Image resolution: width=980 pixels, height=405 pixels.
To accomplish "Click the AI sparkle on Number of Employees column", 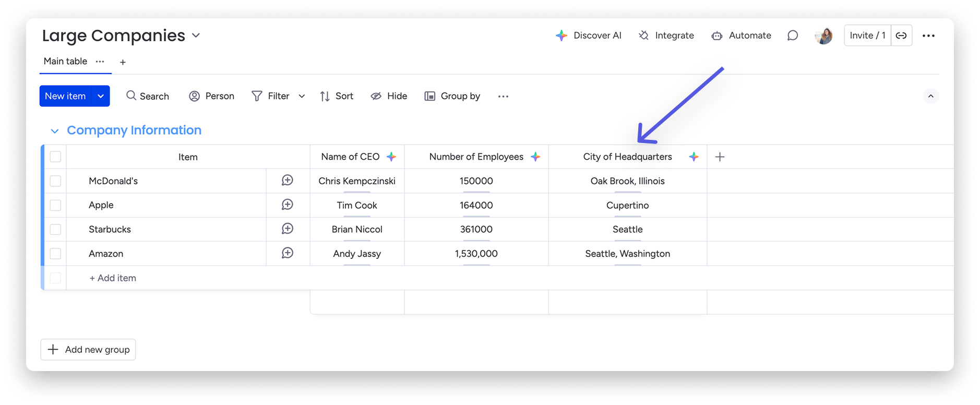I will [535, 157].
